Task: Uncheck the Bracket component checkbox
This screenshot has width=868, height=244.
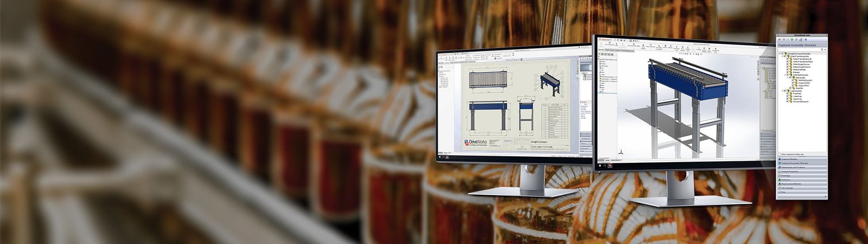Action: (x=788, y=72)
